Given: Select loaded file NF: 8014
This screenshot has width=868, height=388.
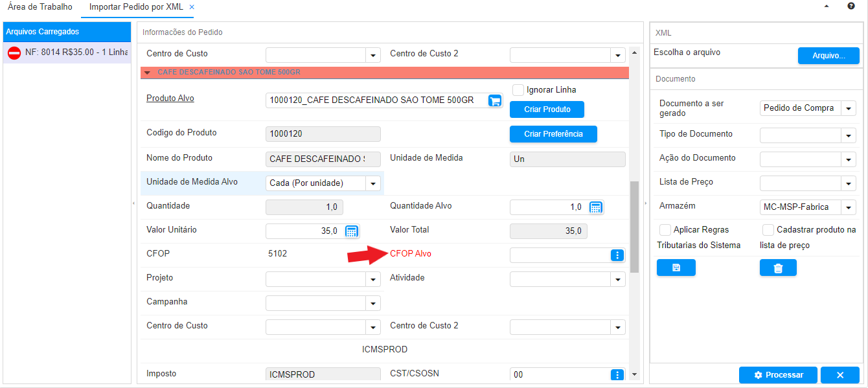Looking at the screenshot, I should 67,52.
